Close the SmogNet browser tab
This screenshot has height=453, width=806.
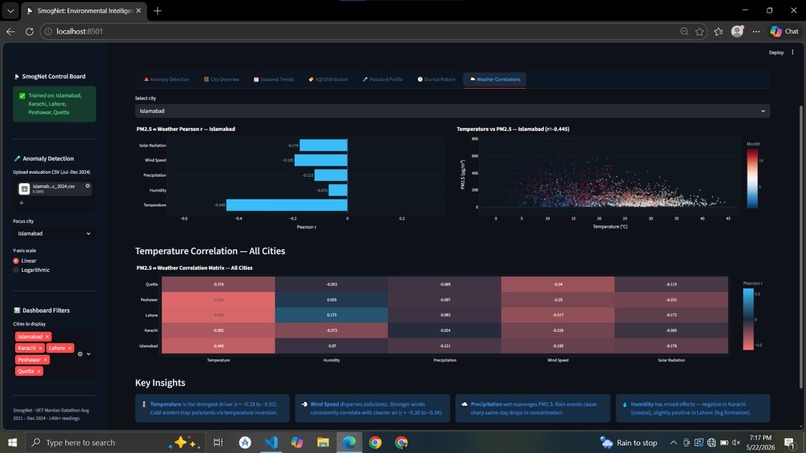coord(138,11)
